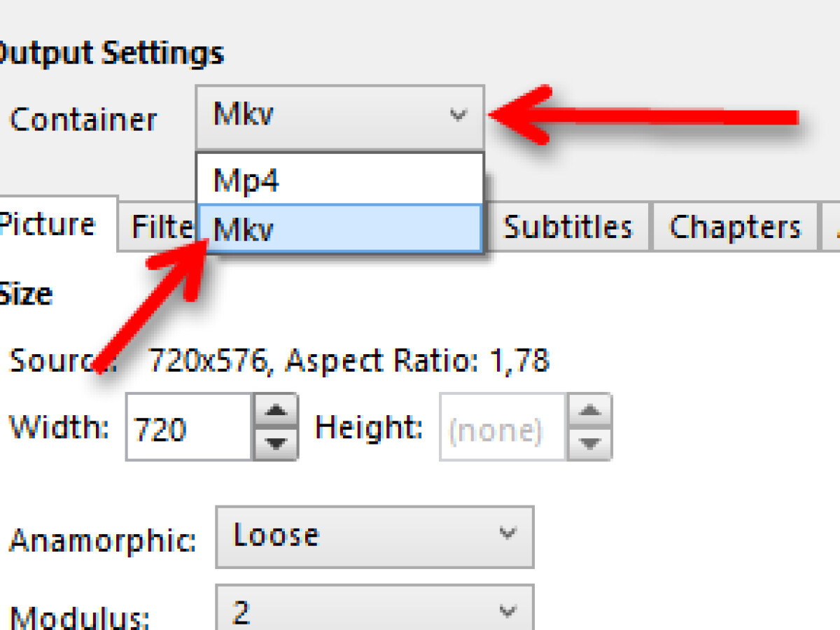Open the Subtitles tab
840x630 pixels.
568,227
